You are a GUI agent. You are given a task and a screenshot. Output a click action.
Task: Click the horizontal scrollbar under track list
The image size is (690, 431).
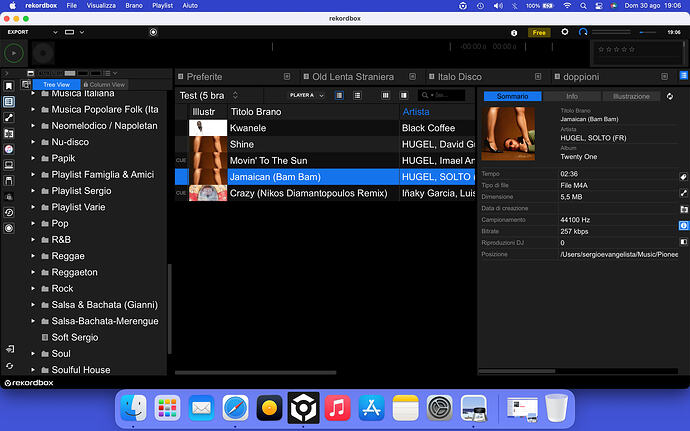255,372
